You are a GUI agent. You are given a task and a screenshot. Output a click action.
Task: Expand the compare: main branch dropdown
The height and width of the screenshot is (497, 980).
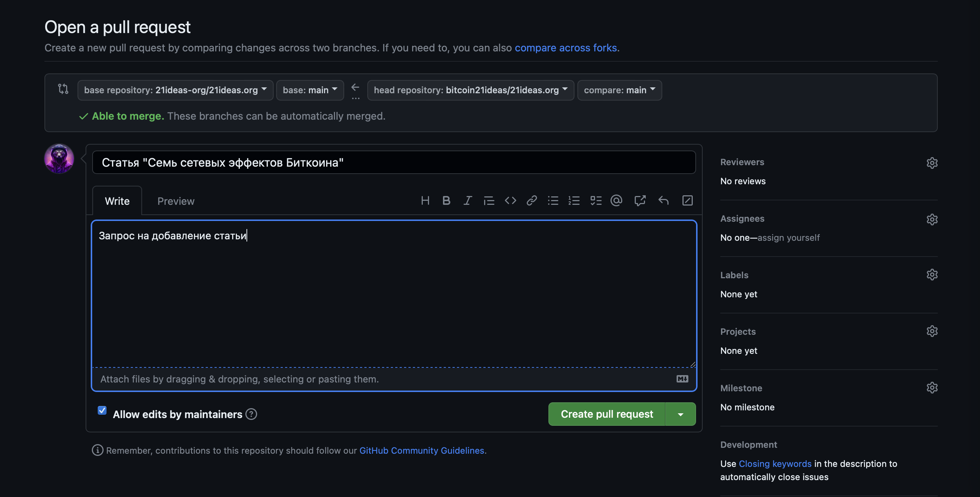(x=619, y=90)
